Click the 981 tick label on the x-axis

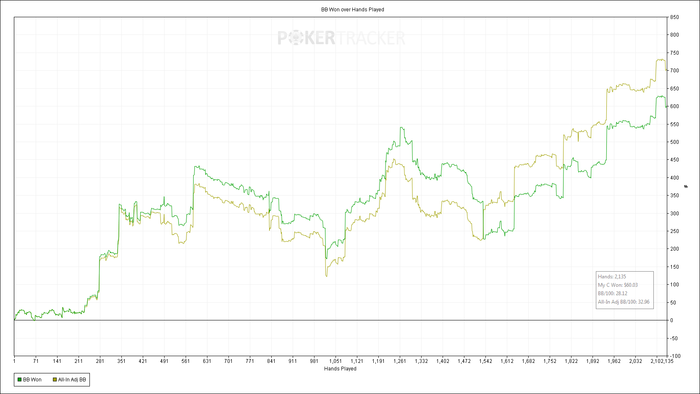[x=314, y=361]
